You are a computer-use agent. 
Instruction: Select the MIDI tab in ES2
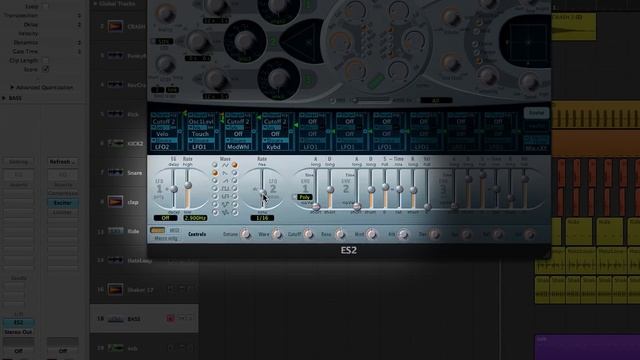[174, 230]
